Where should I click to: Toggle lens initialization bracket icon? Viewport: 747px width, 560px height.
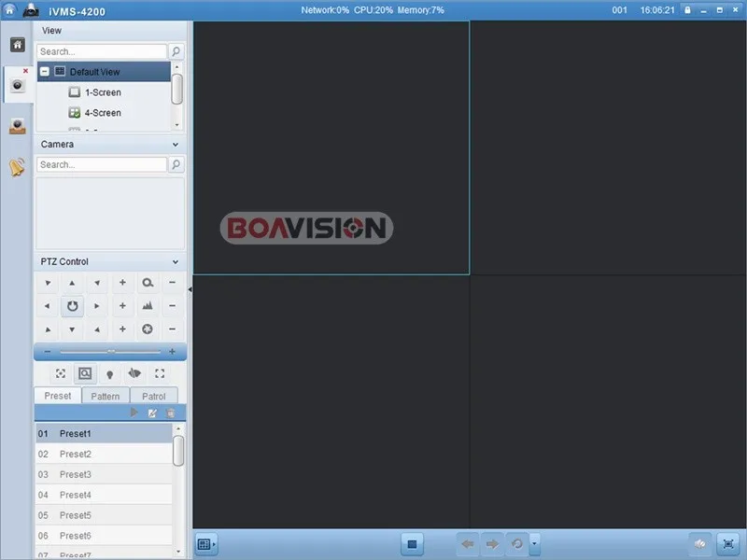pos(160,374)
